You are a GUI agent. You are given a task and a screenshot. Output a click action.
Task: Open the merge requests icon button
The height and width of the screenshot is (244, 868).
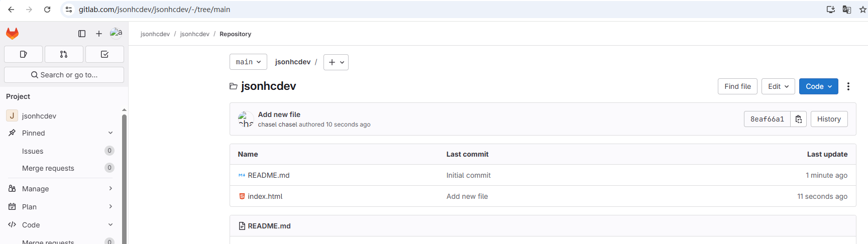click(x=64, y=54)
